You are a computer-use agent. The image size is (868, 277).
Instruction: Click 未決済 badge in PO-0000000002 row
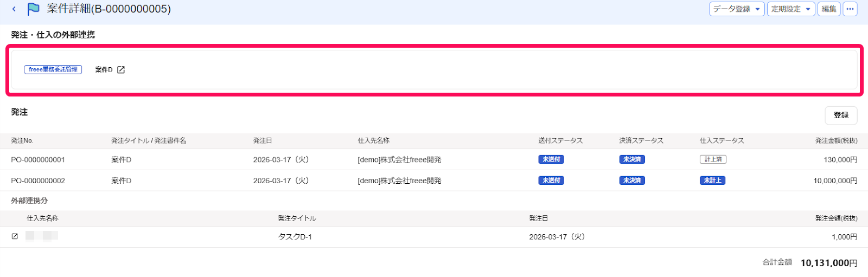point(632,181)
